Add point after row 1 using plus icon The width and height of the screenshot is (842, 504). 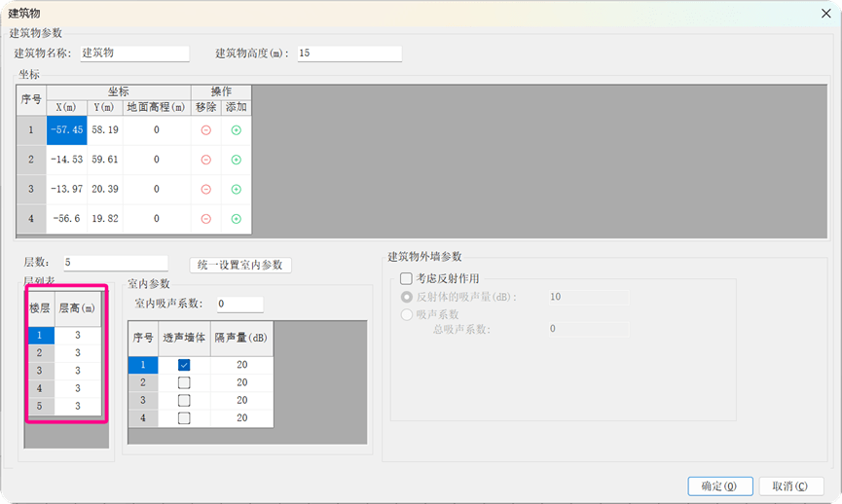(x=236, y=130)
